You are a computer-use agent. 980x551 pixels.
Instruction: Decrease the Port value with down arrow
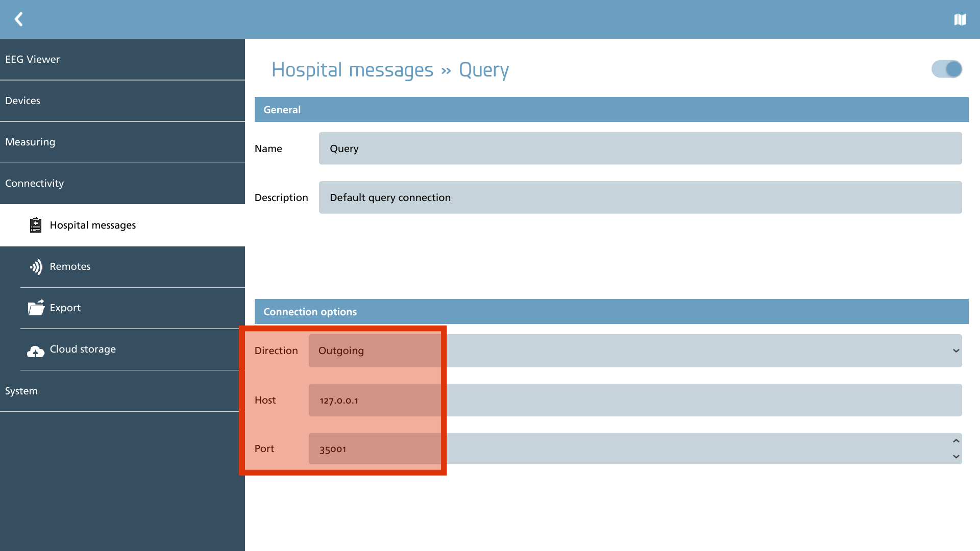pos(956,456)
